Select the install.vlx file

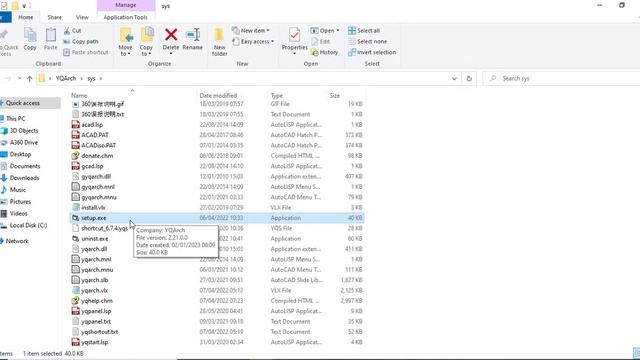(217, 207)
